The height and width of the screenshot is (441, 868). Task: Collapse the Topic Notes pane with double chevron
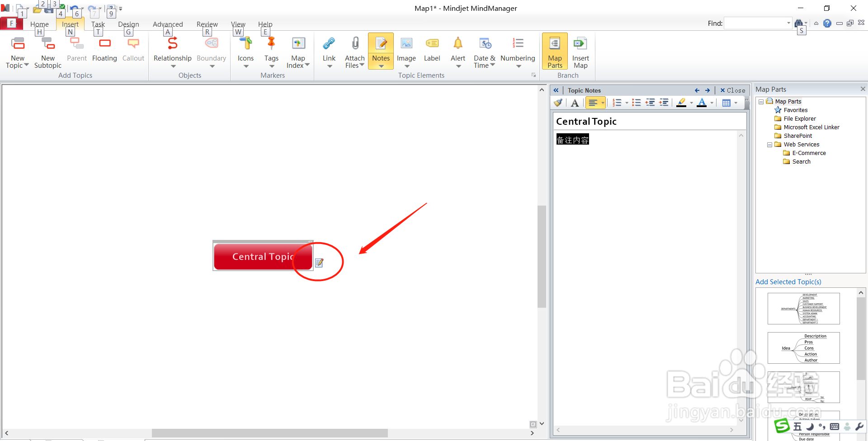556,90
